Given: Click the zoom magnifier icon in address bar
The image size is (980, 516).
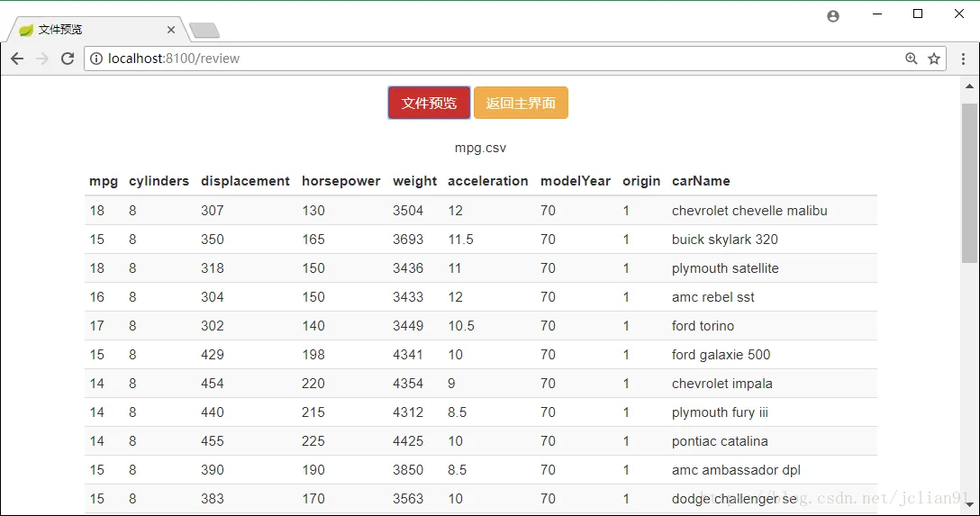Looking at the screenshot, I should click(x=912, y=59).
